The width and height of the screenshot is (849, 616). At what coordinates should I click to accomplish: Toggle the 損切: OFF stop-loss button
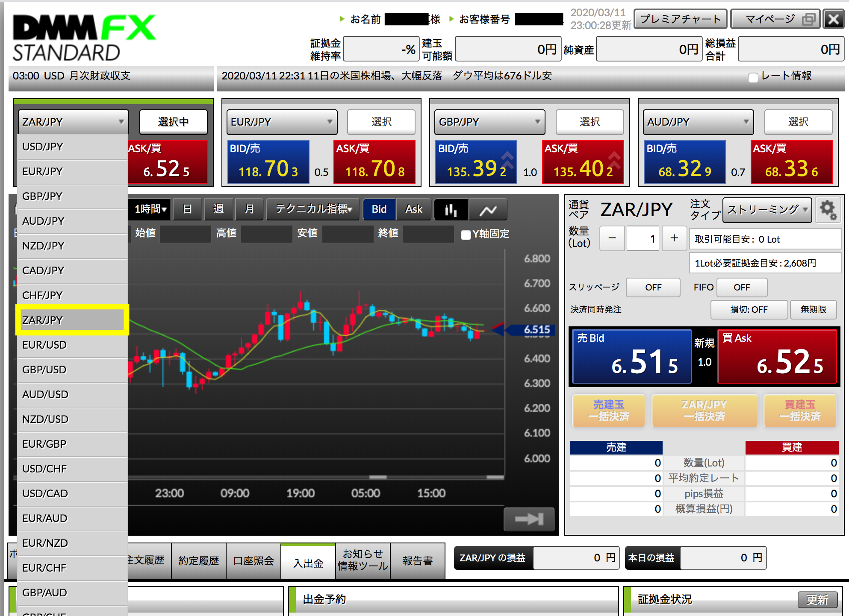click(x=749, y=309)
